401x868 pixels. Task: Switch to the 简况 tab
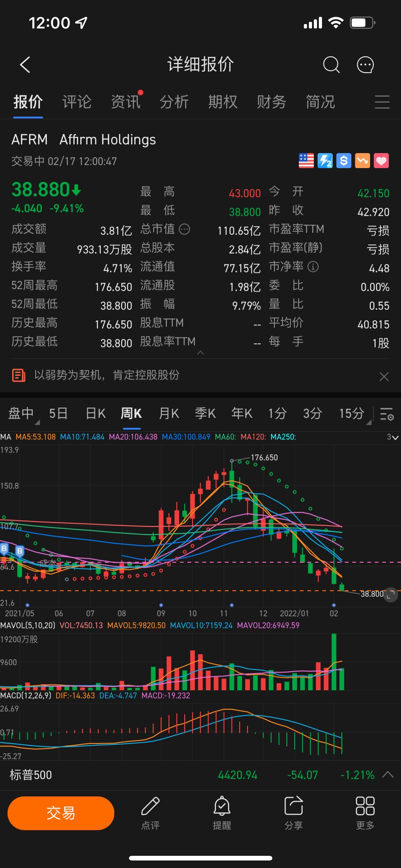pos(320,102)
